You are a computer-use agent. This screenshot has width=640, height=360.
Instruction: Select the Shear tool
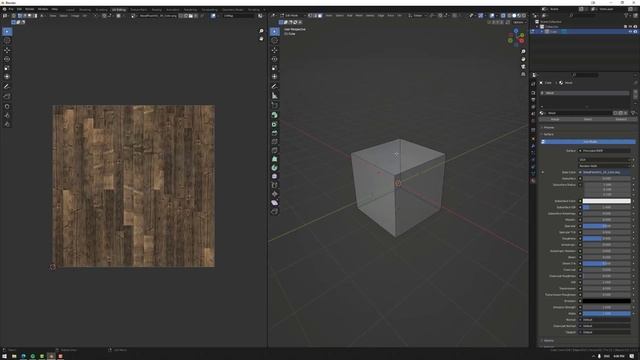[275, 203]
